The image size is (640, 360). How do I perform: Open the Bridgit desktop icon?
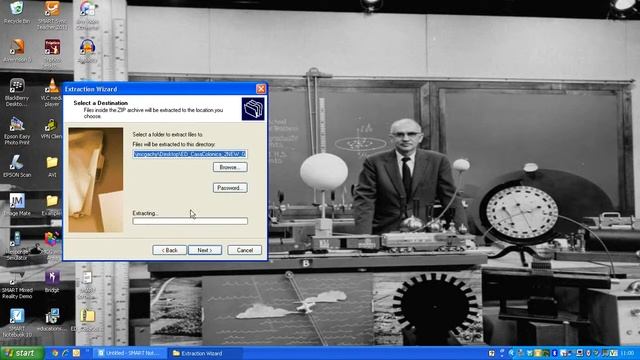point(52,281)
